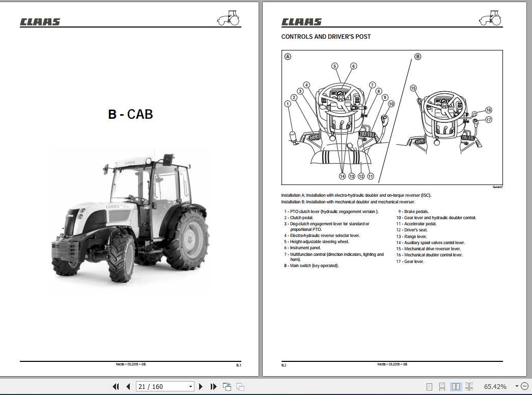Image resolution: width=532 pixels, height=395 pixels.
Task: Click the B - CAB heading text
Action: pyautogui.click(x=130, y=114)
